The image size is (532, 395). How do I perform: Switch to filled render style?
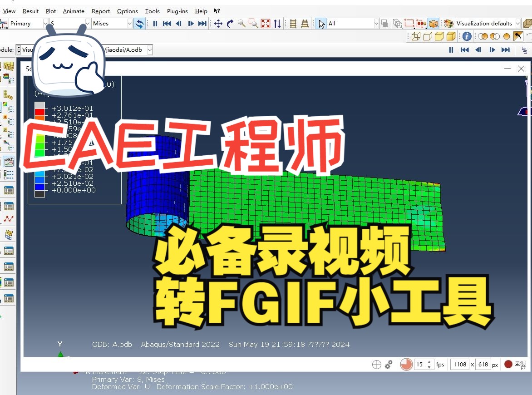coord(439,36)
